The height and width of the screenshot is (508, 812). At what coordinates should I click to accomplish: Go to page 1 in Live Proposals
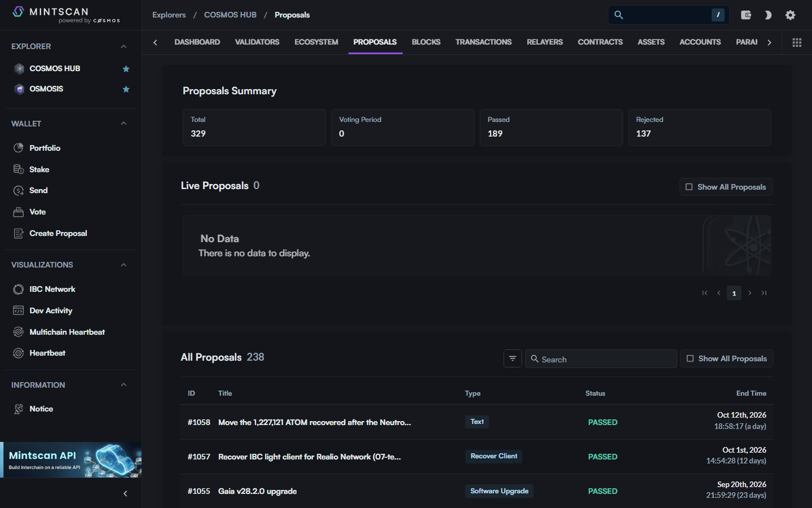[x=734, y=294]
